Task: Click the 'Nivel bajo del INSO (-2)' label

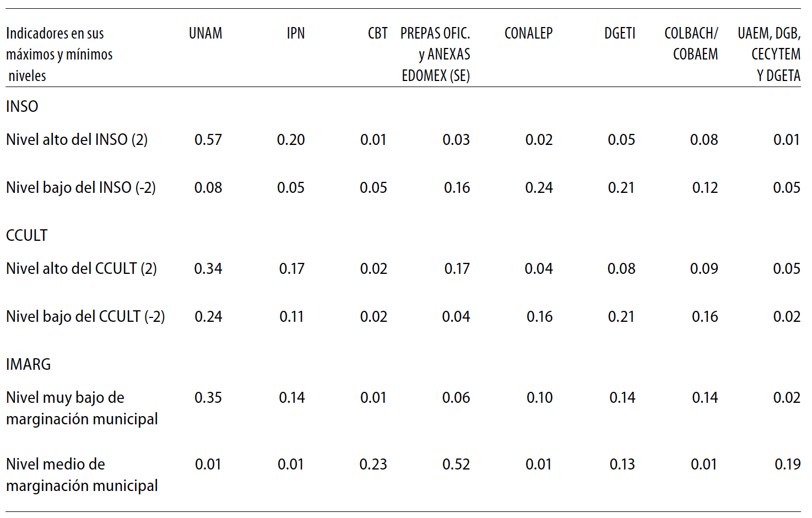Action: pyautogui.click(x=80, y=188)
